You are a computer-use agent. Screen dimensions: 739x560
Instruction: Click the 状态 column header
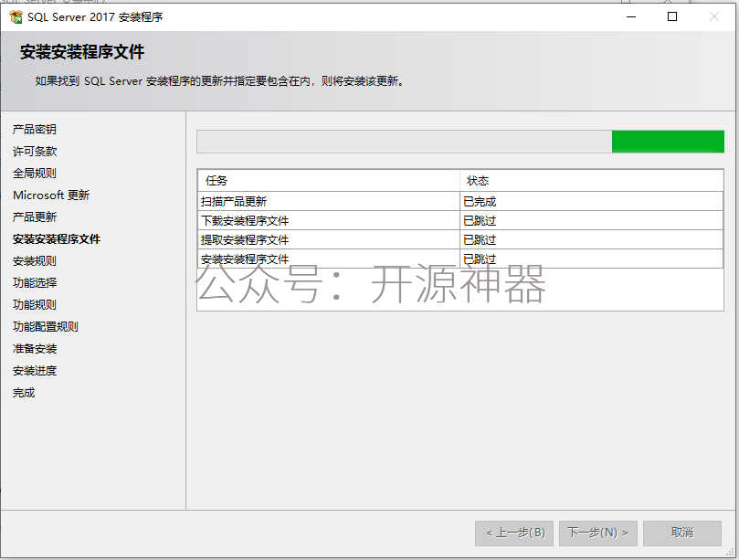coord(592,181)
